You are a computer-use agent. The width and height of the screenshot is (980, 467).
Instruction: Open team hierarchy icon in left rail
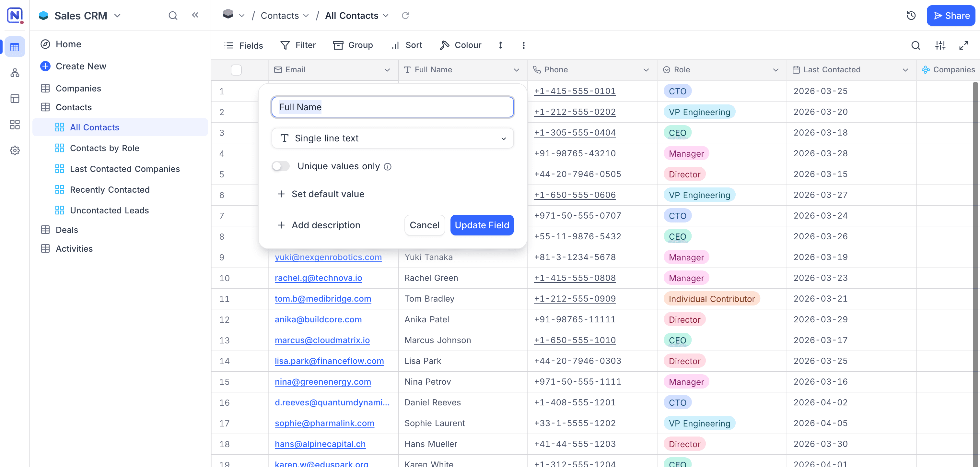pos(15,73)
